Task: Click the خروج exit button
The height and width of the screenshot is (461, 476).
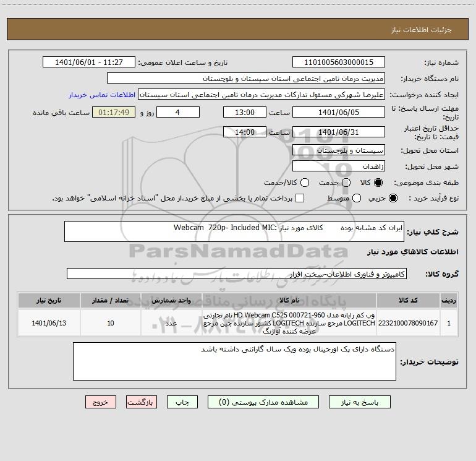Action: [x=101, y=402]
